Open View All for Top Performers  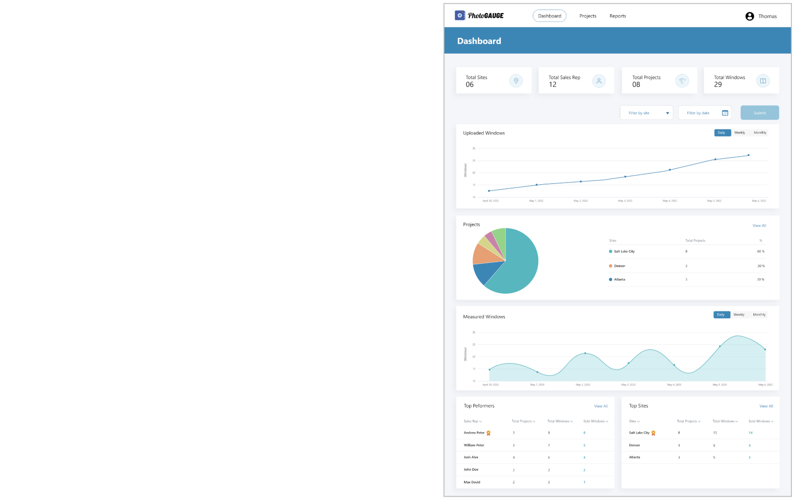(601, 406)
